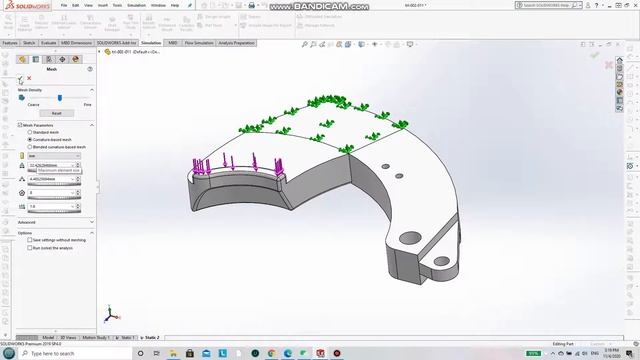Expand the Advanced section

coord(91,222)
